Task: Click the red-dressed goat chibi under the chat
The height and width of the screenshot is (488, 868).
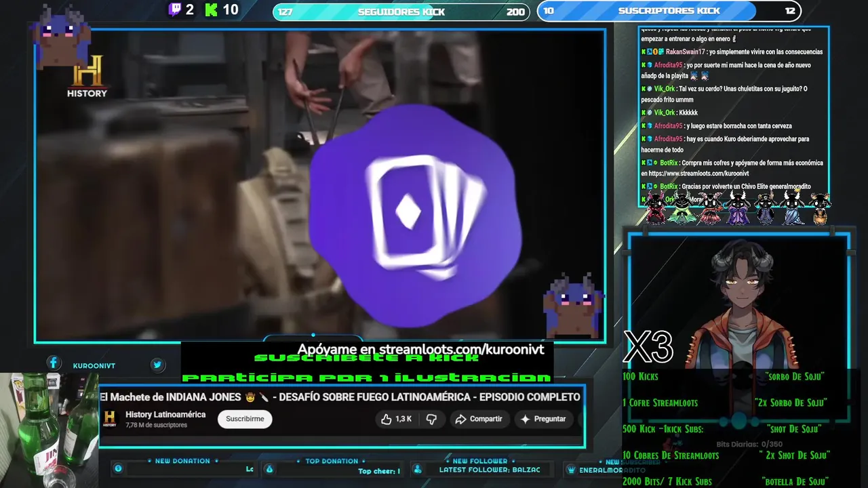Action: [x=654, y=207]
